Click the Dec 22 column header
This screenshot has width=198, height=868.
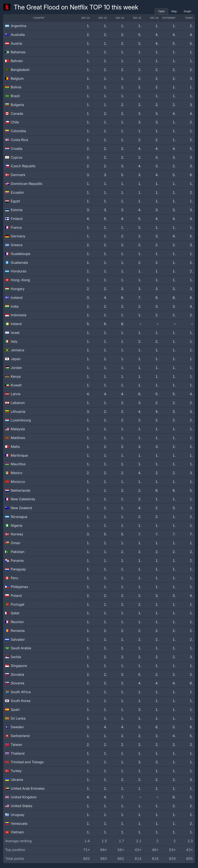pyautogui.click(x=85, y=18)
